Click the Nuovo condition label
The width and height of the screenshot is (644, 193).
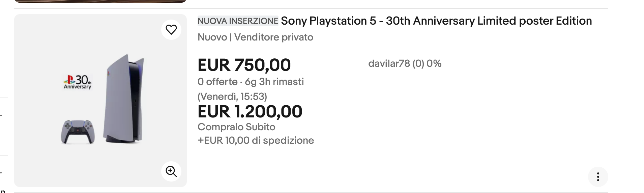tap(212, 37)
